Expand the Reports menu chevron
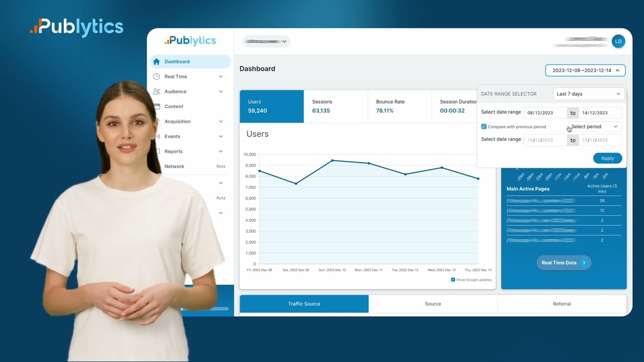This screenshot has height=362, width=644. click(x=220, y=151)
